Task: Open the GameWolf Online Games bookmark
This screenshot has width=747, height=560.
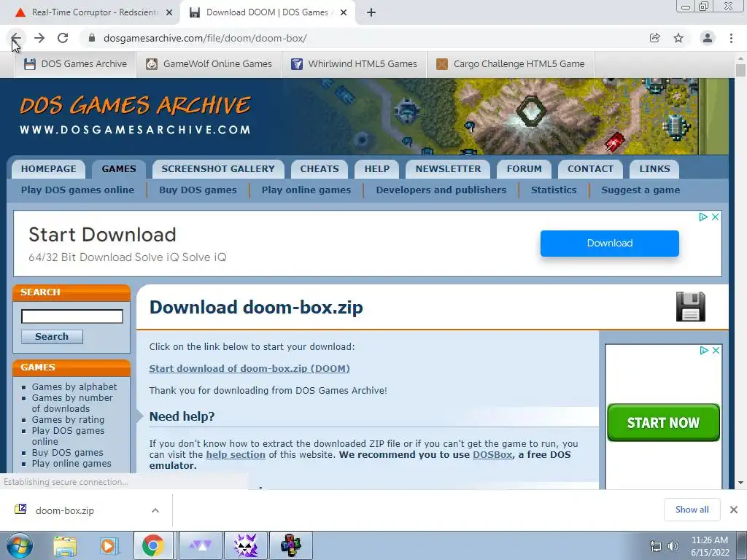Action: pyautogui.click(x=209, y=64)
